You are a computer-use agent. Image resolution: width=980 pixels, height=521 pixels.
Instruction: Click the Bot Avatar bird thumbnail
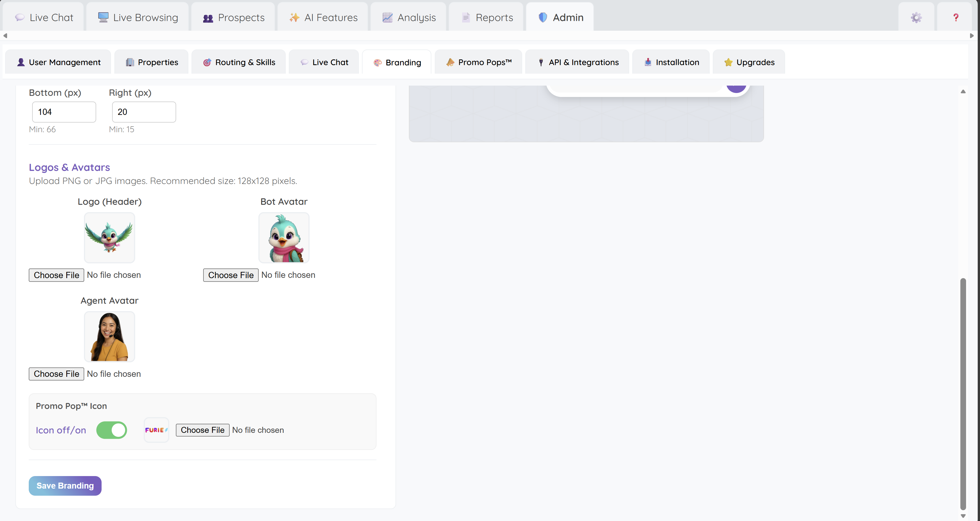(283, 238)
